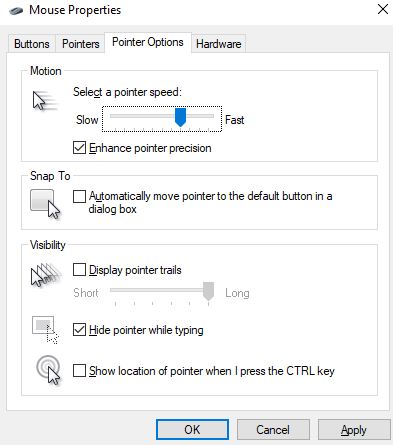
Task: Enable Show location of pointer with CTRL
Action: click(79, 371)
